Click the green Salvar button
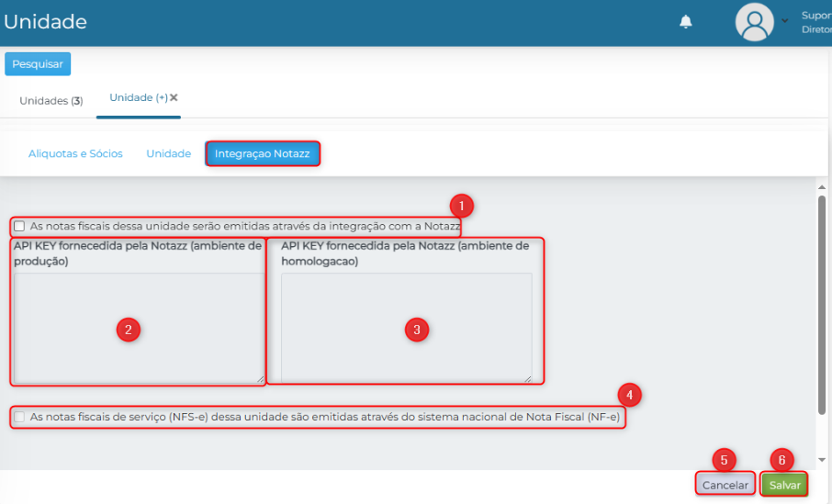This screenshot has width=832, height=504. point(784,485)
